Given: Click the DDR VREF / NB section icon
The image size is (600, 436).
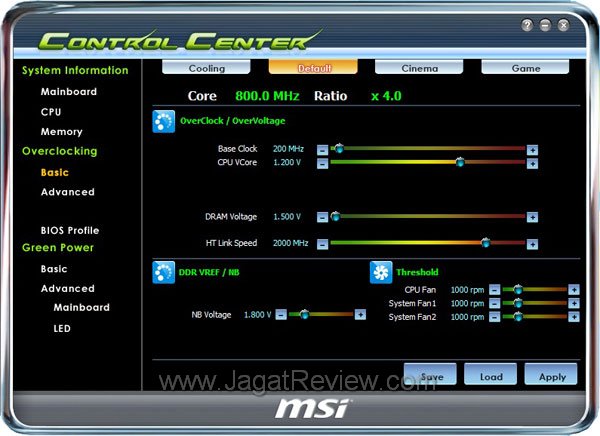Looking at the screenshot, I should pos(164,272).
